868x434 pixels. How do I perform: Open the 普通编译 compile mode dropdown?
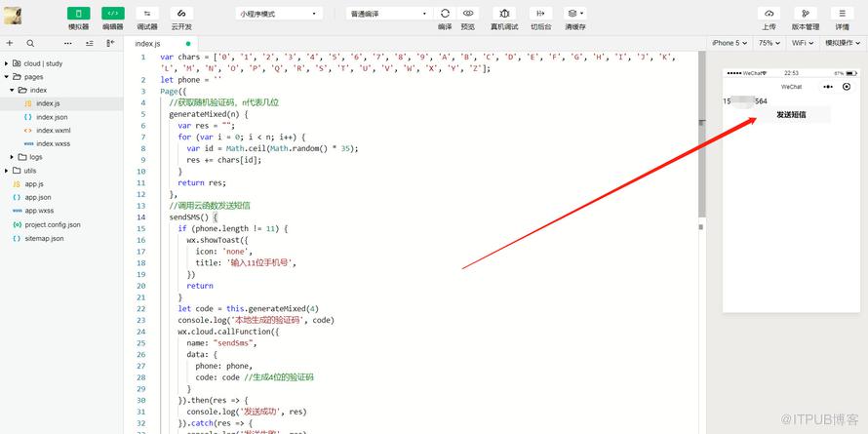tap(389, 14)
